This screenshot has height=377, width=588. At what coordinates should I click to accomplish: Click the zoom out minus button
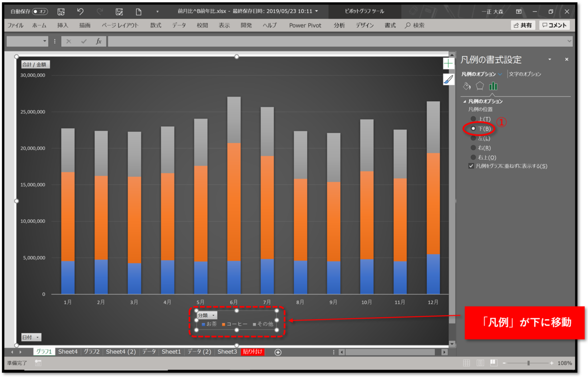(x=504, y=363)
